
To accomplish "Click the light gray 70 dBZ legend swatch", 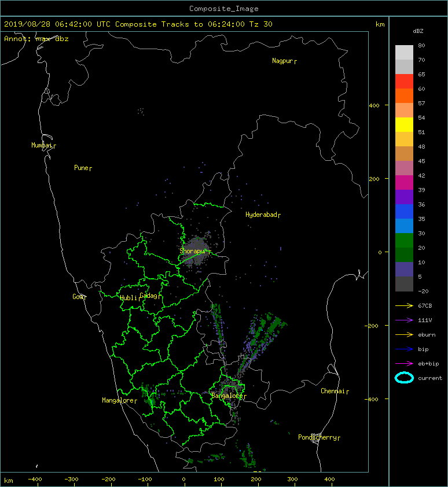I will (404, 67).
